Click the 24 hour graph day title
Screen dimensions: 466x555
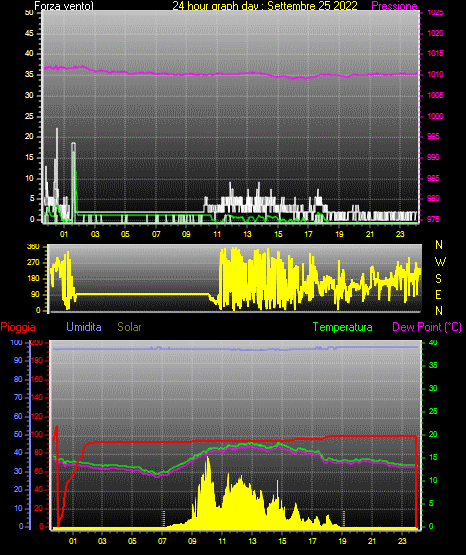pyautogui.click(x=265, y=6)
